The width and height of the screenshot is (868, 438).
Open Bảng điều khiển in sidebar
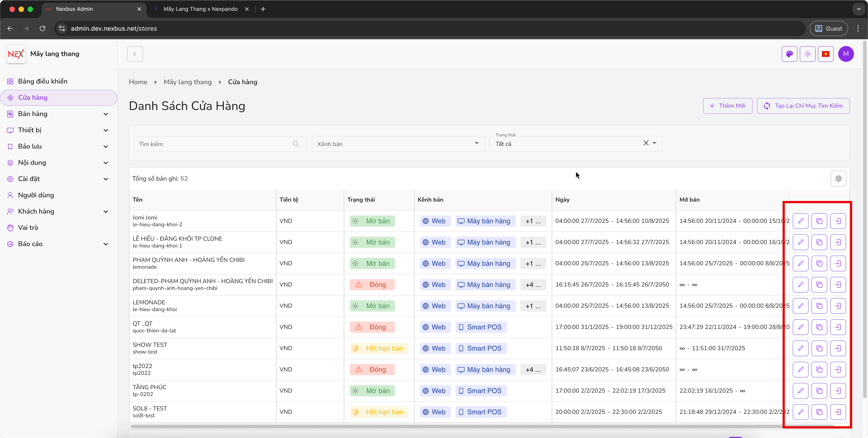coord(42,82)
